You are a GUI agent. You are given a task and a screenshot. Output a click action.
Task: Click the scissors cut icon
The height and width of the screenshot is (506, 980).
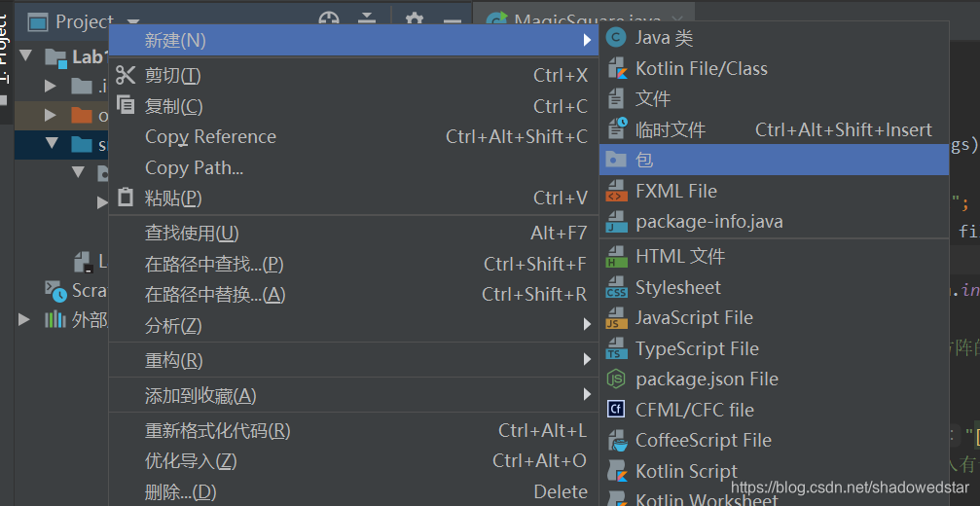pyautogui.click(x=126, y=75)
